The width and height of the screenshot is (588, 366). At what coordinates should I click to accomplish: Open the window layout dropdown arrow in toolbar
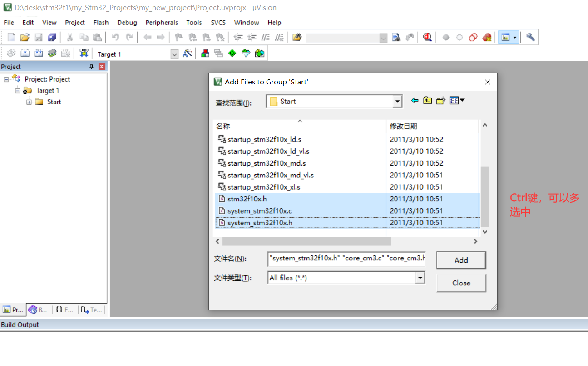515,37
